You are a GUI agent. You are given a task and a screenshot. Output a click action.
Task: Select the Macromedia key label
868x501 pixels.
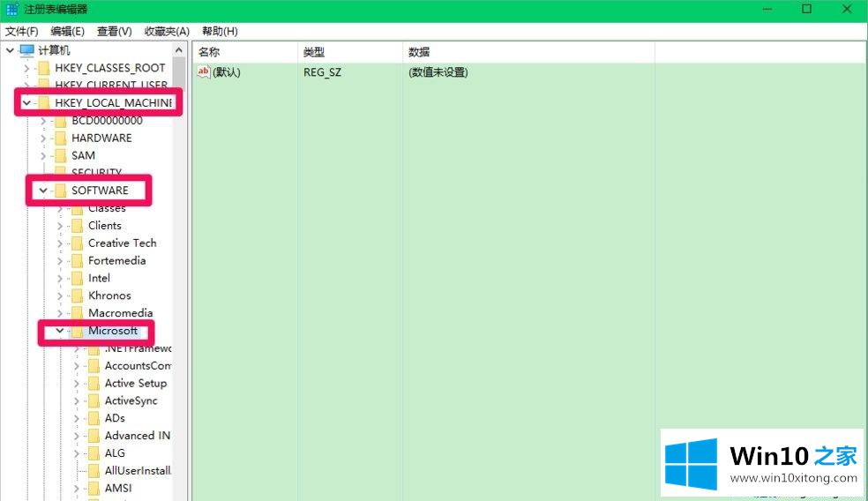[120, 313]
